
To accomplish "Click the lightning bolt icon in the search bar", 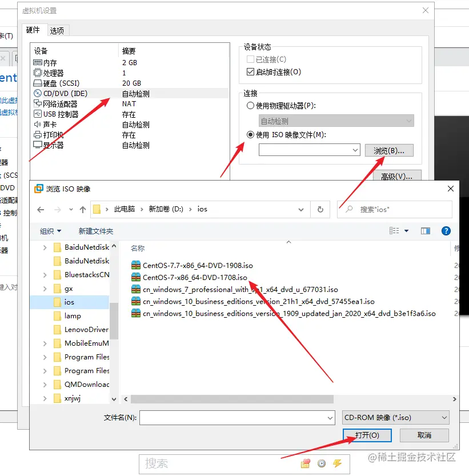I will 337,463.
